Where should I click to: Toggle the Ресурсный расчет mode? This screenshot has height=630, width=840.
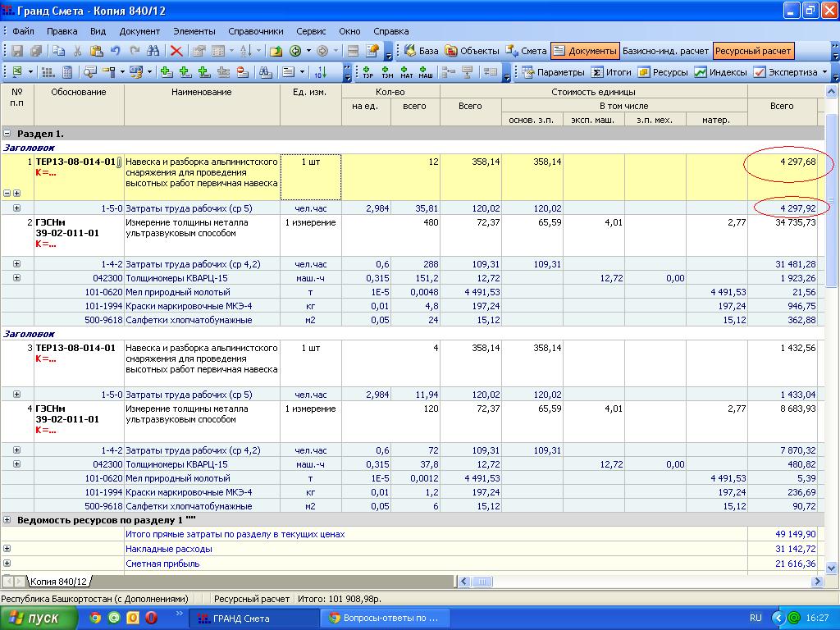(753, 51)
